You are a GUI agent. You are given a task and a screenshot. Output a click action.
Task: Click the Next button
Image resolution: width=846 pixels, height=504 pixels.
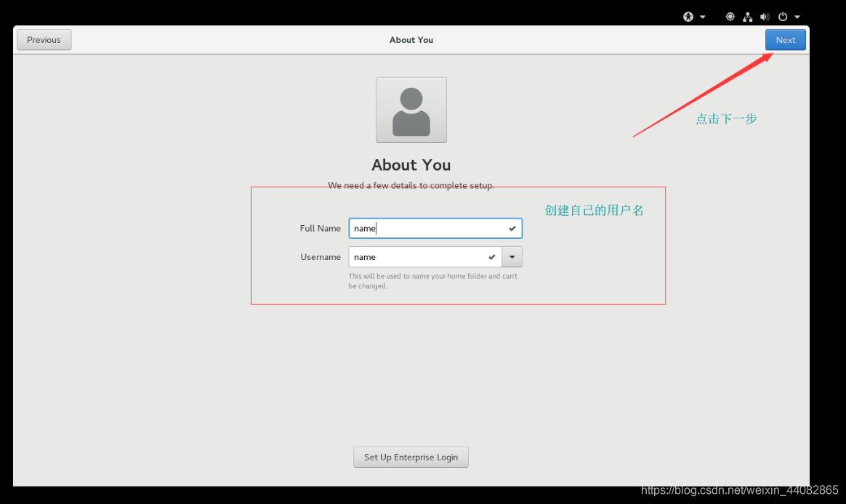[x=785, y=40]
